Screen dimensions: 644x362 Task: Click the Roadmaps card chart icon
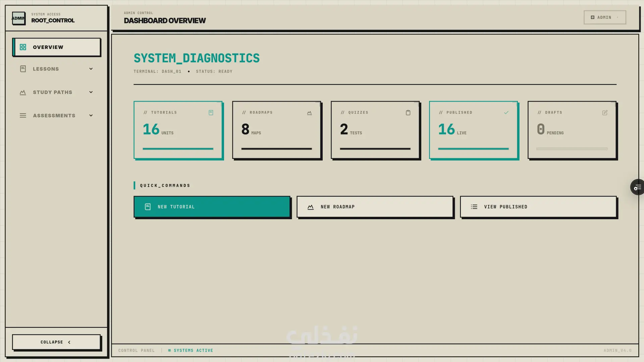coord(309,113)
